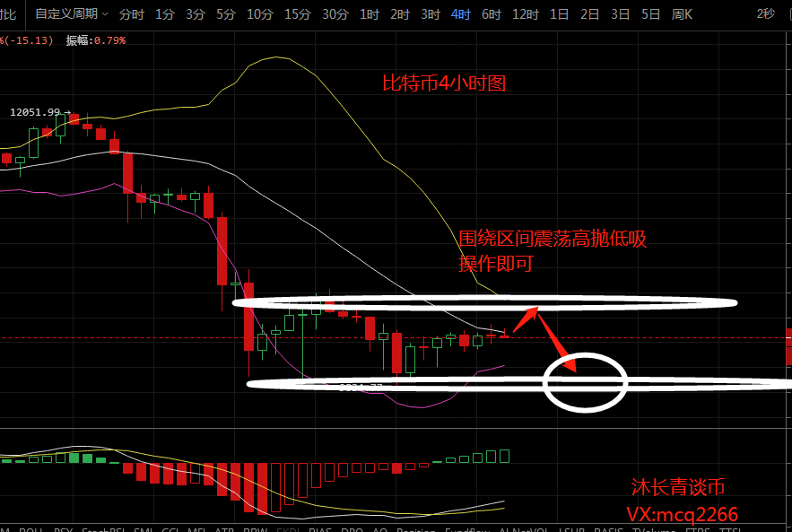The width and height of the screenshot is (792, 532).
Task: Select the 5分 timeframe
Action: pyautogui.click(x=226, y=14)
